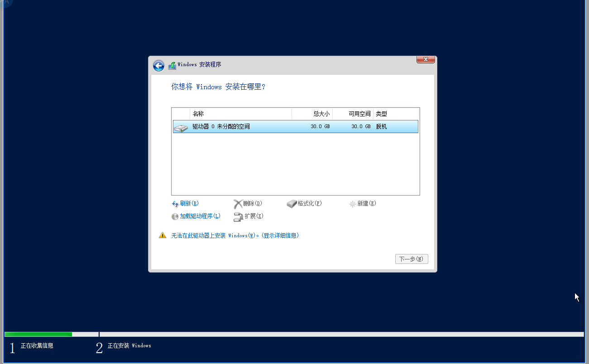Click the 下一步(N) next button
Image resolution: width=589 pixels, height=364 pixels.
click(x=412, y=259)
